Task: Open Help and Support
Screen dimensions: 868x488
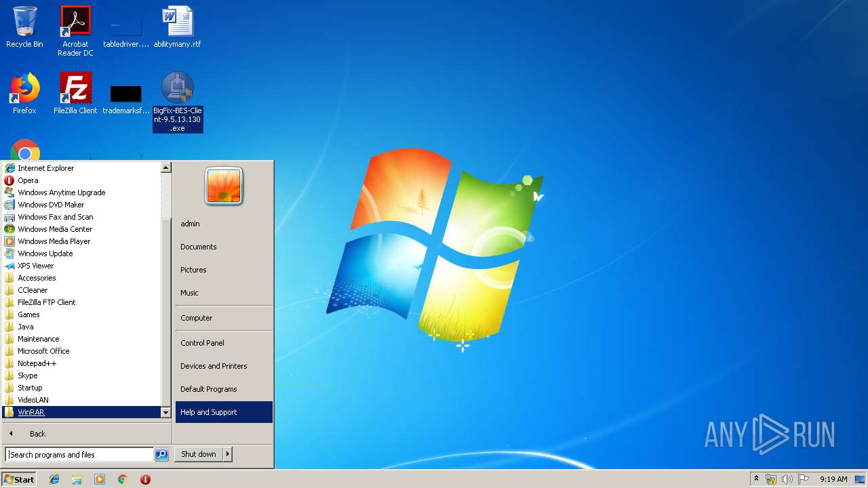Action: coord(224,412)
